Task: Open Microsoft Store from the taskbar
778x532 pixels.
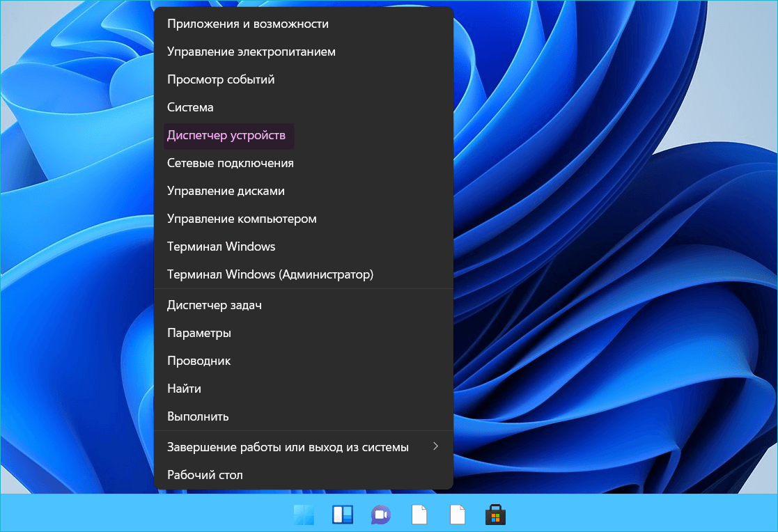Action: click(x=495, y=515)
